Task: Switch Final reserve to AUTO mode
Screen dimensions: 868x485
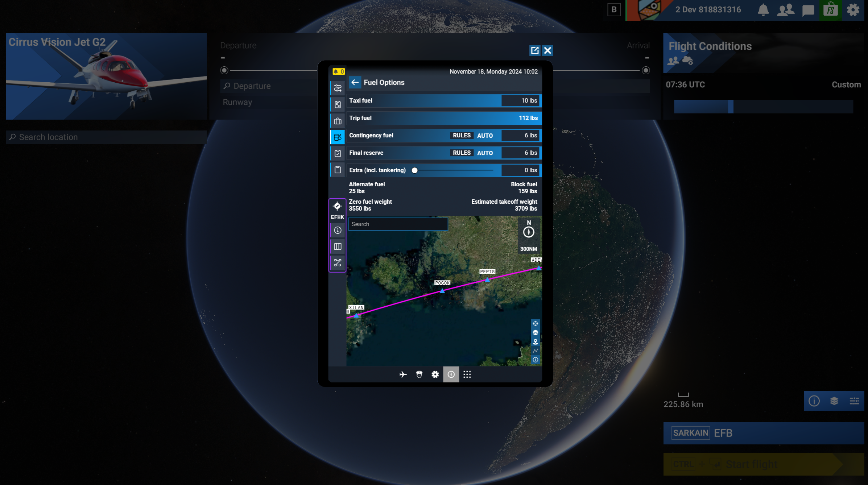Action: [485, 153]
